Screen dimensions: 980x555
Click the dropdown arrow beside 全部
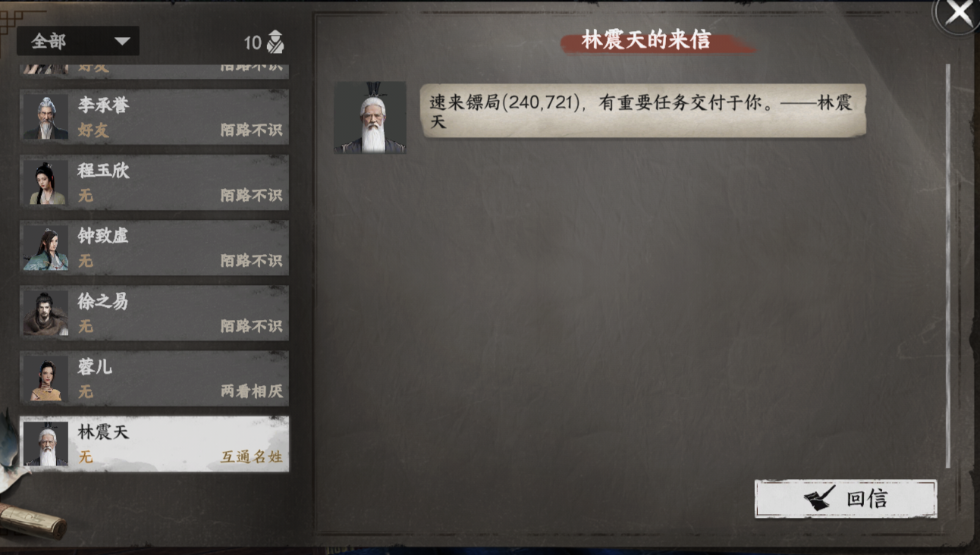pos(121,41)
